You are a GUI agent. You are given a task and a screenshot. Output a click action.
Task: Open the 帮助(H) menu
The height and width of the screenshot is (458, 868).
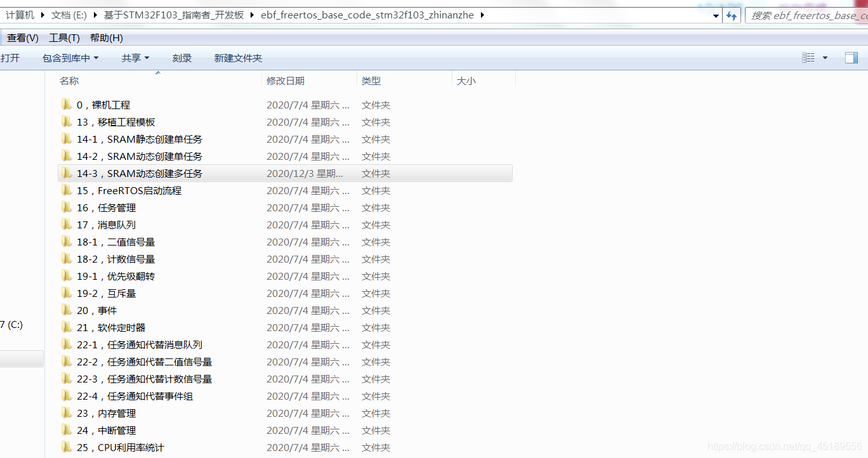[107, 38]
